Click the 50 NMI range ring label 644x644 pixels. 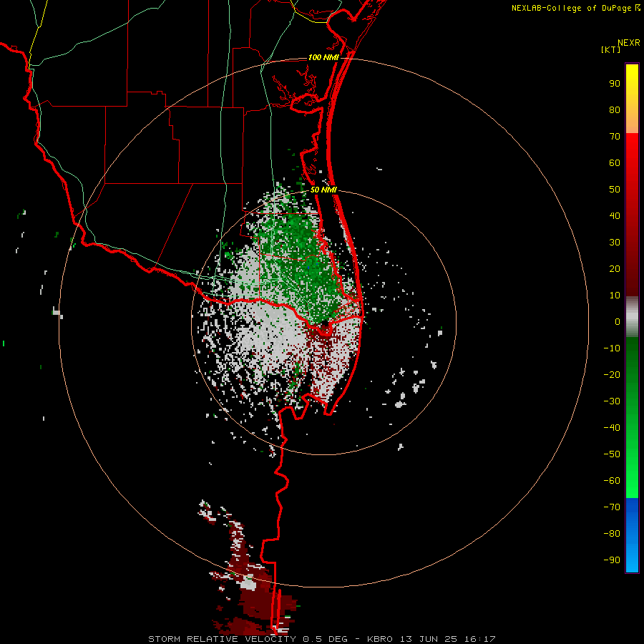tap(323, 190)
